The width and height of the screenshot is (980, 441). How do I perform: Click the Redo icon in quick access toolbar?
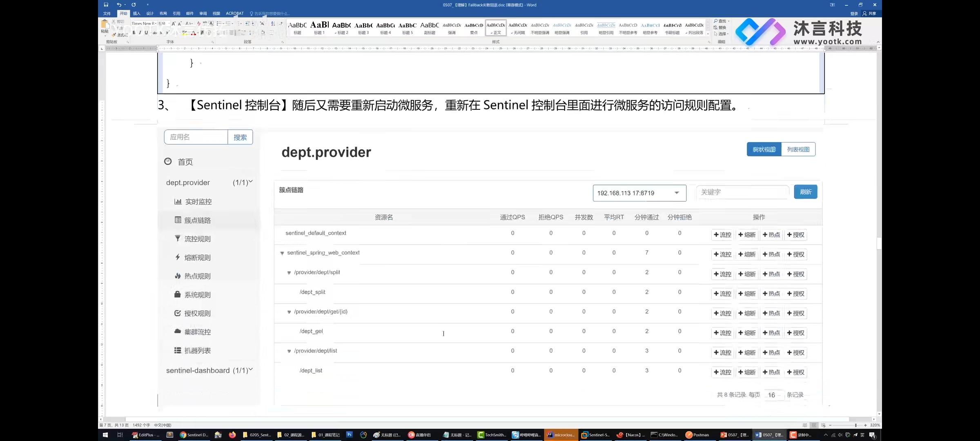point(134,5)
